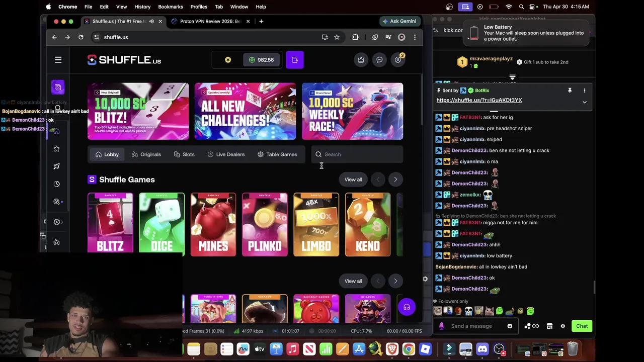Open the History menu
The image size is (644, 362).
click(x=142, y=7)
